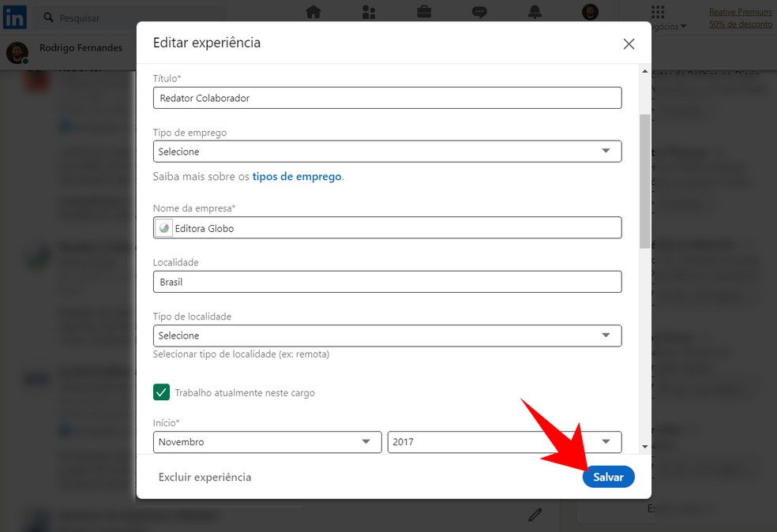Open the LinkedIn home feed icon
Viewport: 777px width, 532px height.
pos(313,12)
